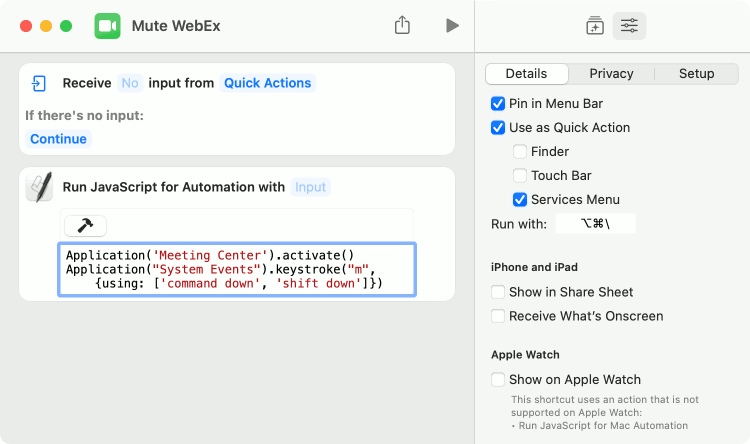Click the Run with keyboard shortcut field
Screen dimensions: 750x444
coord(595,224)
